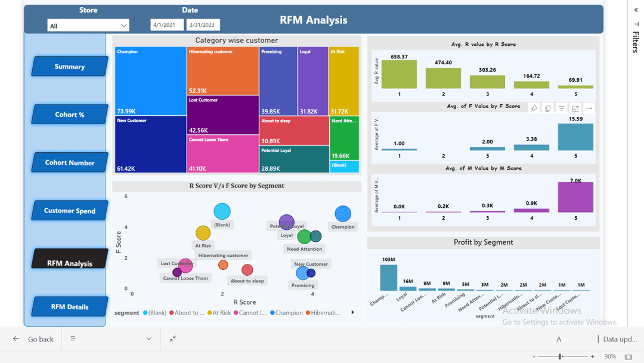Image resolution: width=644 pixels, height=363 pixels.
Task: Pin the F Value visual to a dashboard
Action: [x=534, y=108]
